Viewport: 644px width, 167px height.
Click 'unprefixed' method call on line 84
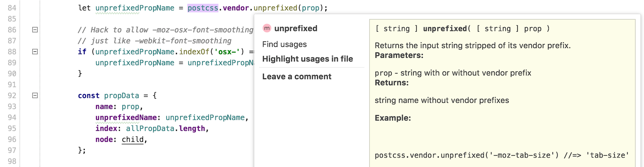[x=275, y=8]
